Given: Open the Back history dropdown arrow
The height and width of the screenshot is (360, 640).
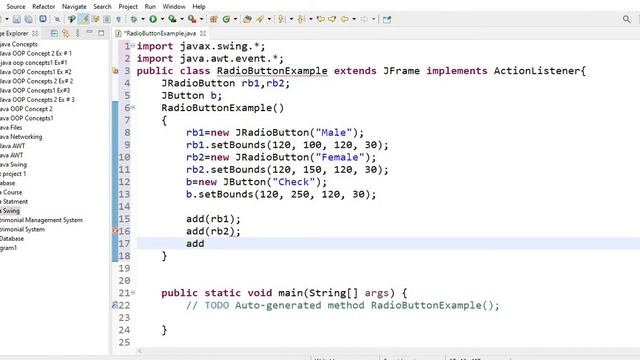Looking at the screenshot, I should 354,19.
